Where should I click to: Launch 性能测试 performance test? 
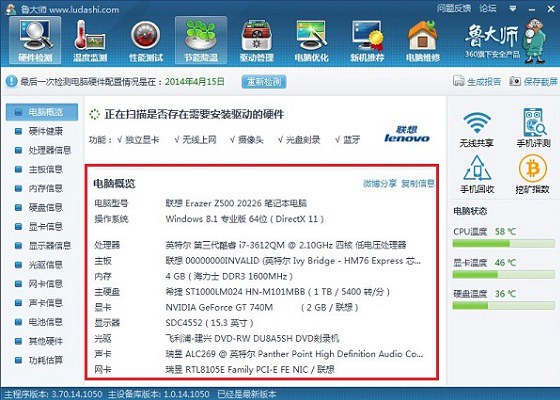click(146, 40)
